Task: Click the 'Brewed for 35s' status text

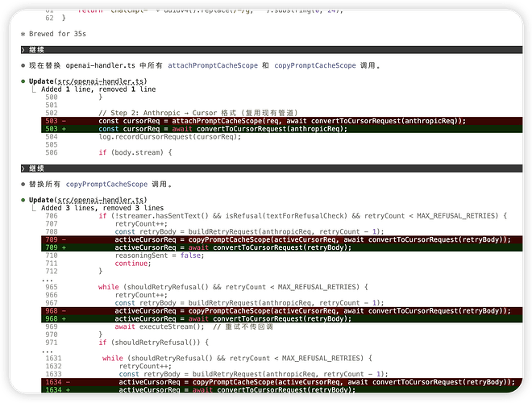Action: (x=57, y=34)
